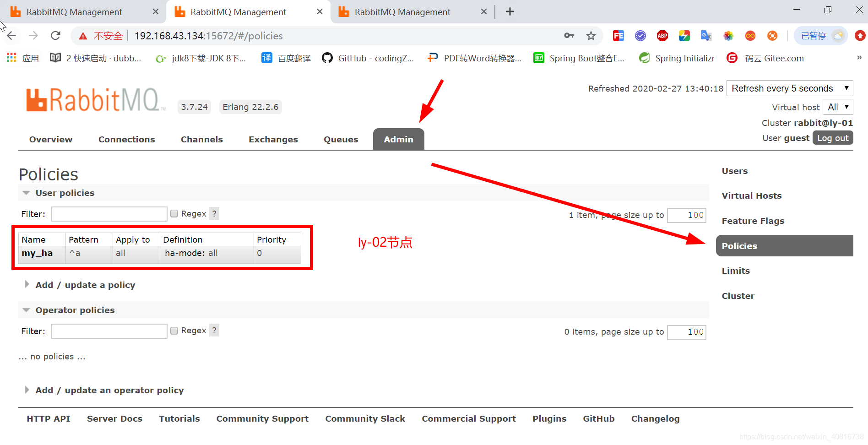
Task: Select the Admin tab
Action: pos(399,139)
